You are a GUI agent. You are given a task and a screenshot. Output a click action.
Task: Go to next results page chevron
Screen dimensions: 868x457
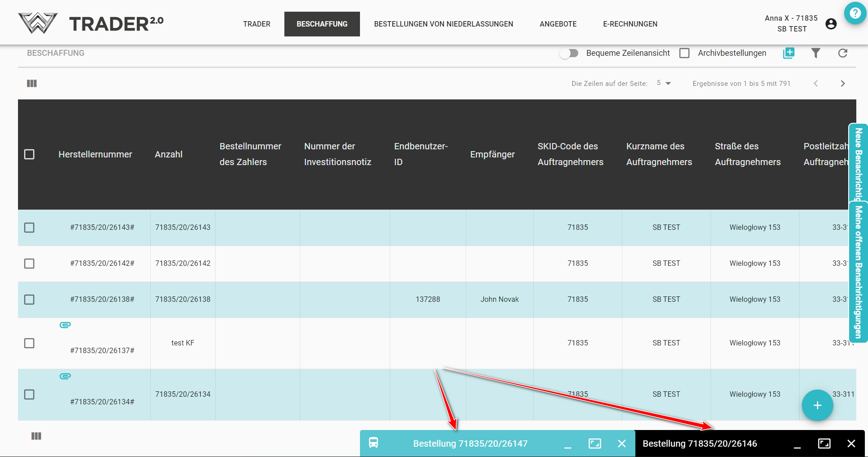[843, 84]
